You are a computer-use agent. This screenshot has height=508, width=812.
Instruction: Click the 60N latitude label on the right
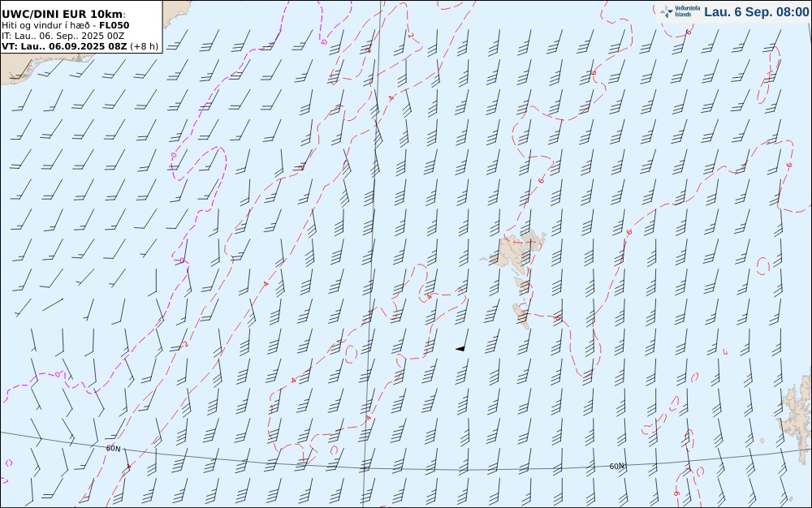(617, 466)
